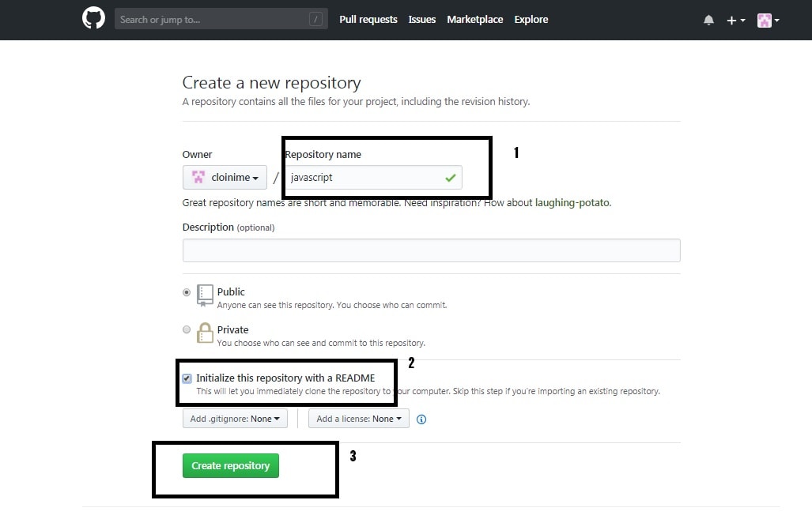Click the lock icon beside Private
Viewport: 812px width, 519px height.
point(204,333)
